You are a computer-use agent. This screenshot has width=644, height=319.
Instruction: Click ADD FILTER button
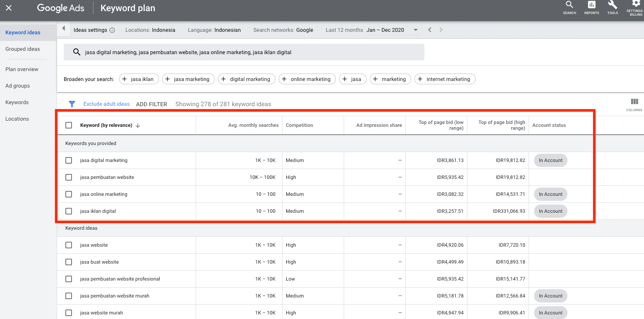(x=151, y=104)
